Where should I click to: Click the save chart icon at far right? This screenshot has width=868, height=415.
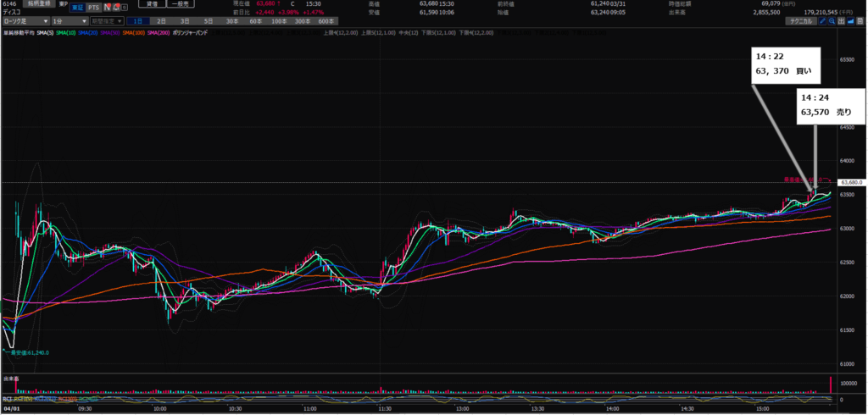[x=860, y=20]
